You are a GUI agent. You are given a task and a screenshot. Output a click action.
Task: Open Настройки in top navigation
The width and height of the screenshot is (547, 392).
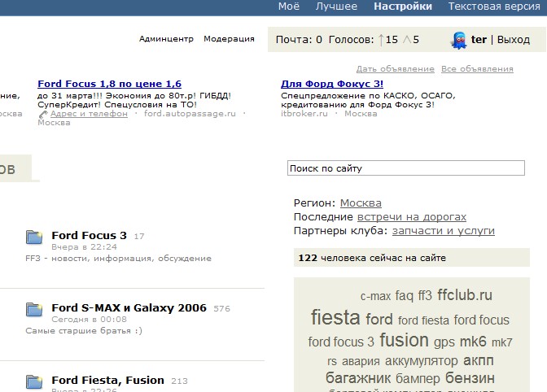403,7
